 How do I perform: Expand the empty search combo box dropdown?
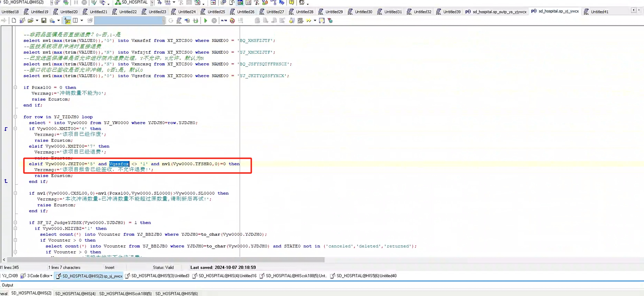[x=163, y=21]
